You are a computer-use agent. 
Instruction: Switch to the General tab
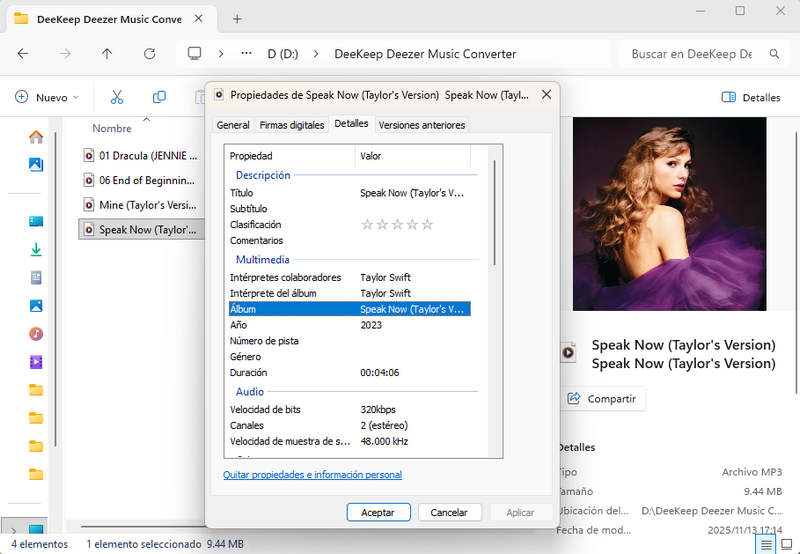click(233, 125)
